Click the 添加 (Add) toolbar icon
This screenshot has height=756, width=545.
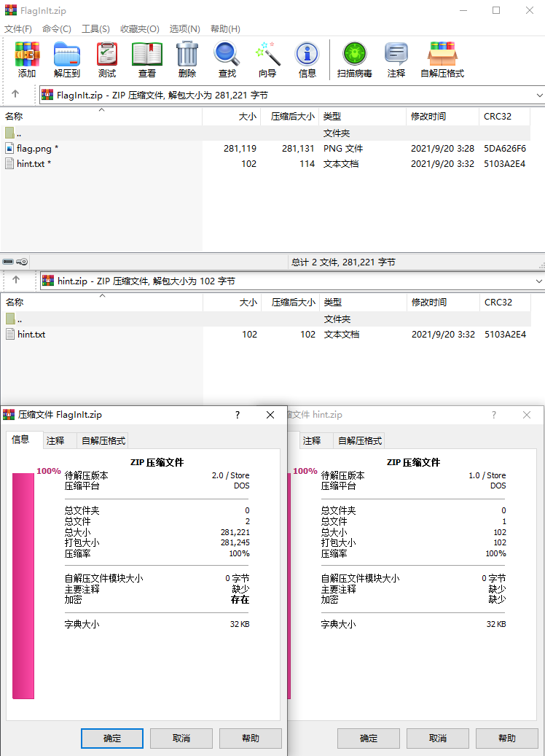tap(27, 59)
